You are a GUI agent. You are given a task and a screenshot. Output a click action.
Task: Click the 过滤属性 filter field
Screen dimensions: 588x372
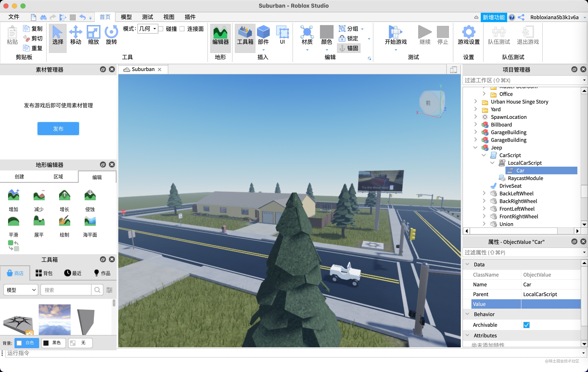(522, 253)
